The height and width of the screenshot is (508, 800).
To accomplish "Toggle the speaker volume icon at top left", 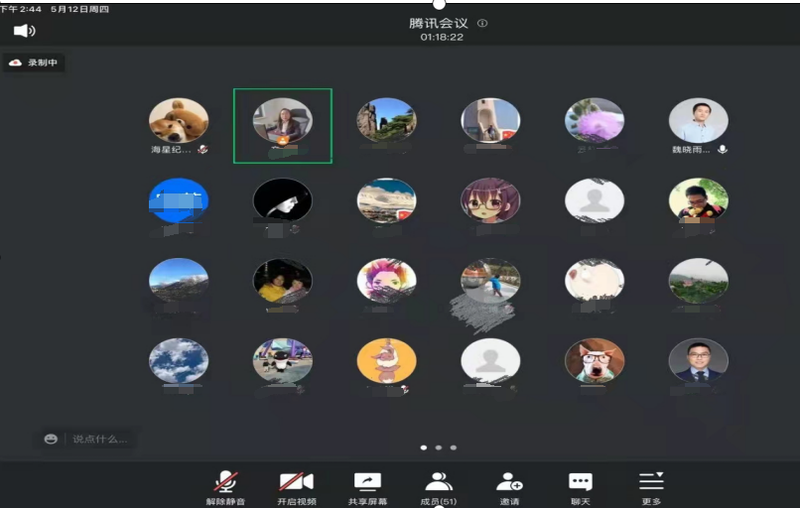I will 24,31.
